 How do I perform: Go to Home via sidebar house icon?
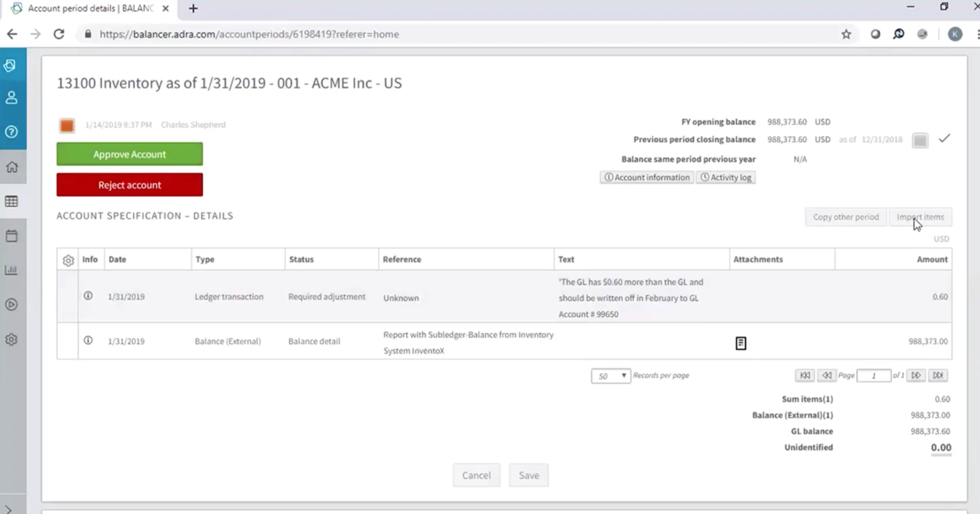12,167
